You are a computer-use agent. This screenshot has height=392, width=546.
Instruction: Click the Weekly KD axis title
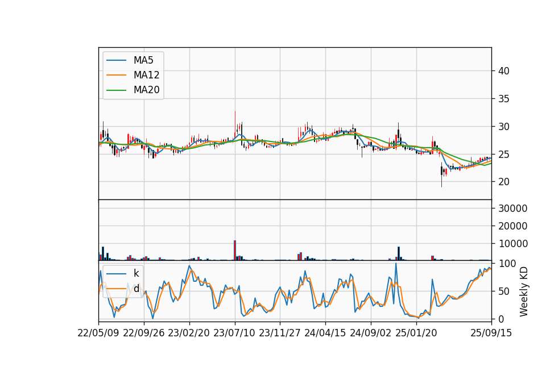tap(523, 291)
